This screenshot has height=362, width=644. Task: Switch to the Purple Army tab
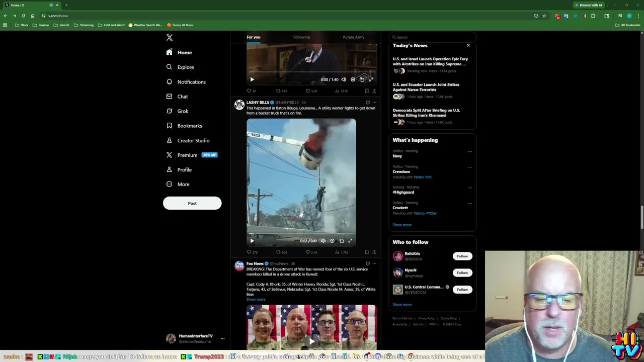(x=354, y=37)
